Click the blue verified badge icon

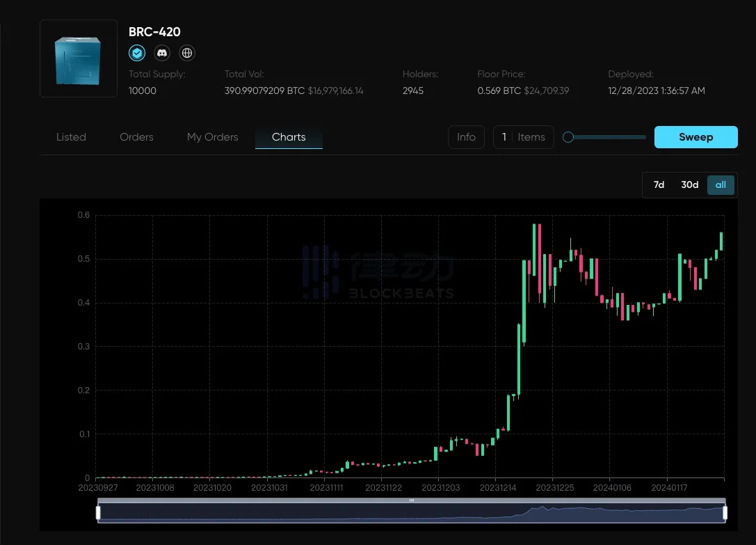(137, 53)
